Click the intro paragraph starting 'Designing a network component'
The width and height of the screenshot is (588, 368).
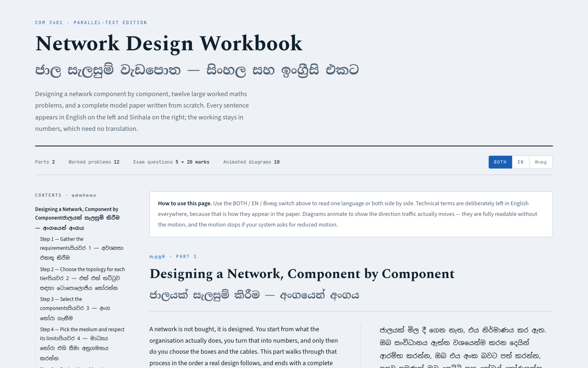point(142,111)
